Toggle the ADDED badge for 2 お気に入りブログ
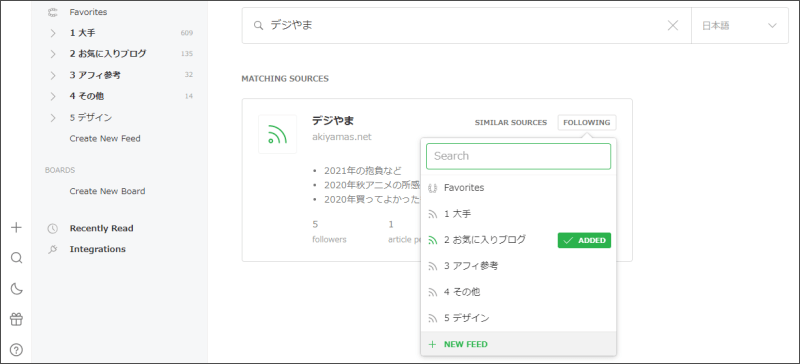 [584, 240]
